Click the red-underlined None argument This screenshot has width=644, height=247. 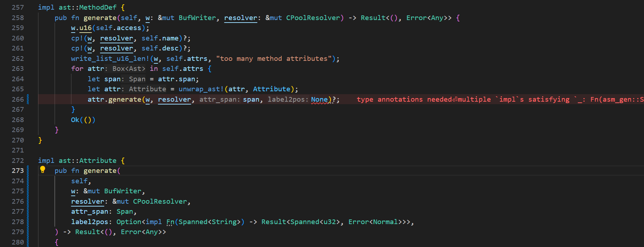pyautogui.click(x=319, y=100)
